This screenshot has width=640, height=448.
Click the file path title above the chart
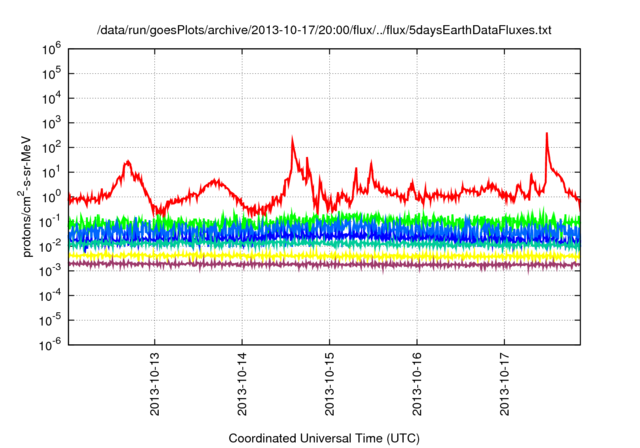324,30
